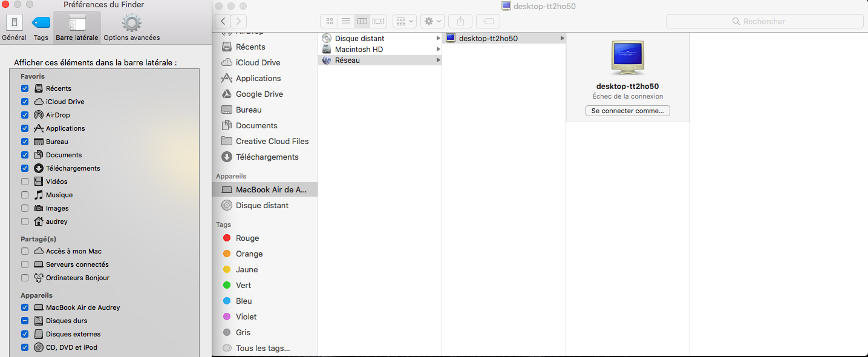Uncheck the Bureau checkbox in preferences
This screenshot has width=868, height=357.
(25, 142)
